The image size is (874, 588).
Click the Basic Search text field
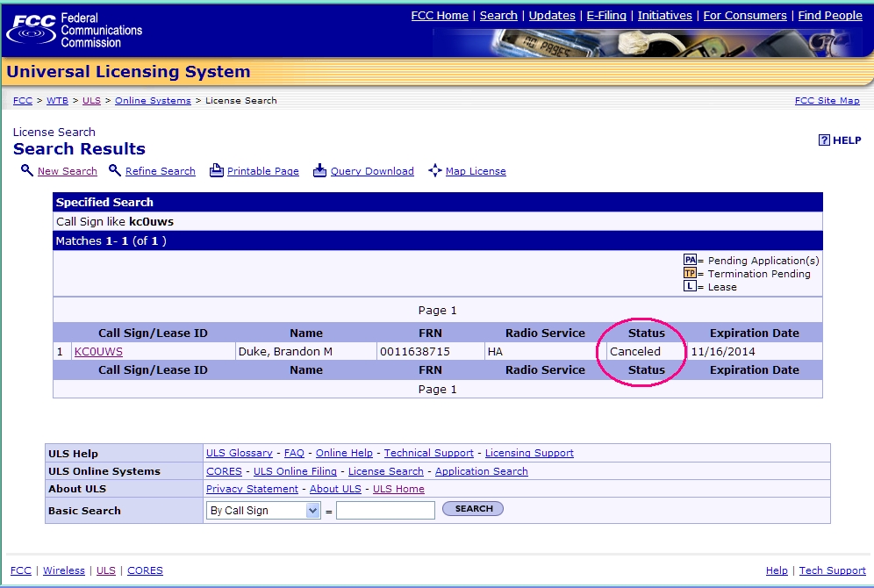(x=386, y=511)
